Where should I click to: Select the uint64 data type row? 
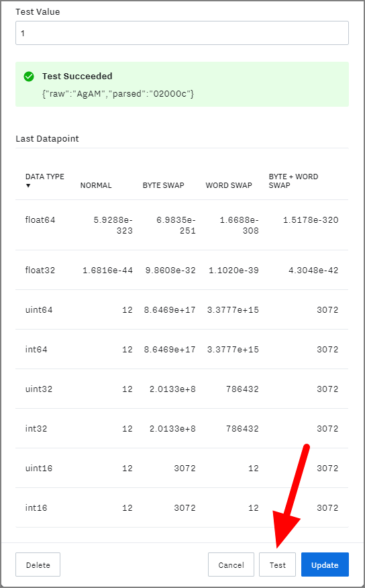coord(182,309)
